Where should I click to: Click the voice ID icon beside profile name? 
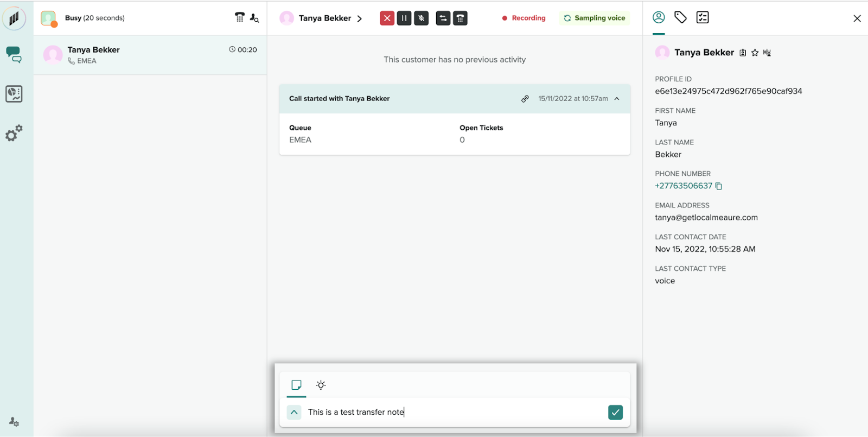(767, 53)
